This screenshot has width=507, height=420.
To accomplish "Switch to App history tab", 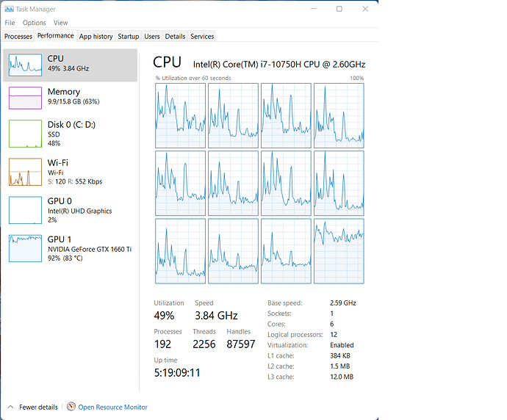I will pyautogui.click(x=96, y=37).
